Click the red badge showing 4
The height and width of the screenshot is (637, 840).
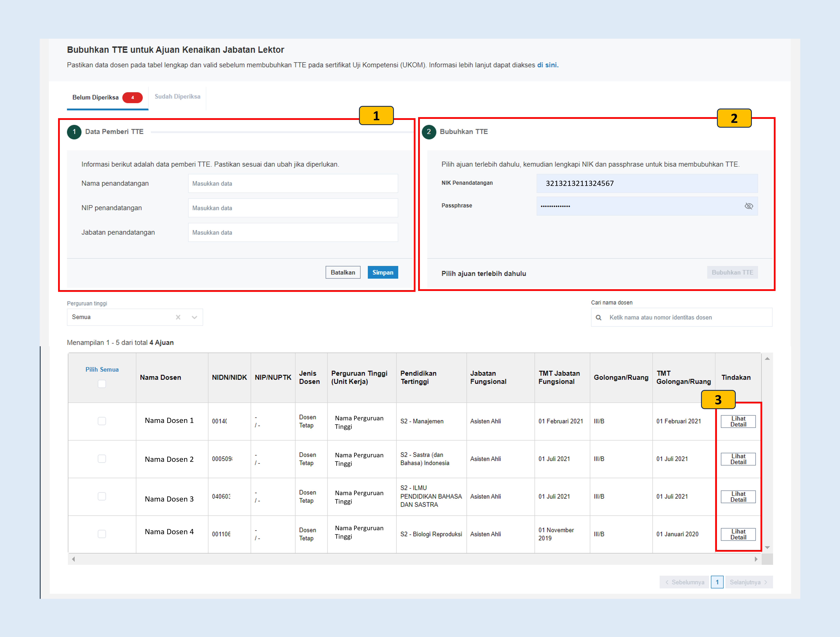tap(133, 98)
